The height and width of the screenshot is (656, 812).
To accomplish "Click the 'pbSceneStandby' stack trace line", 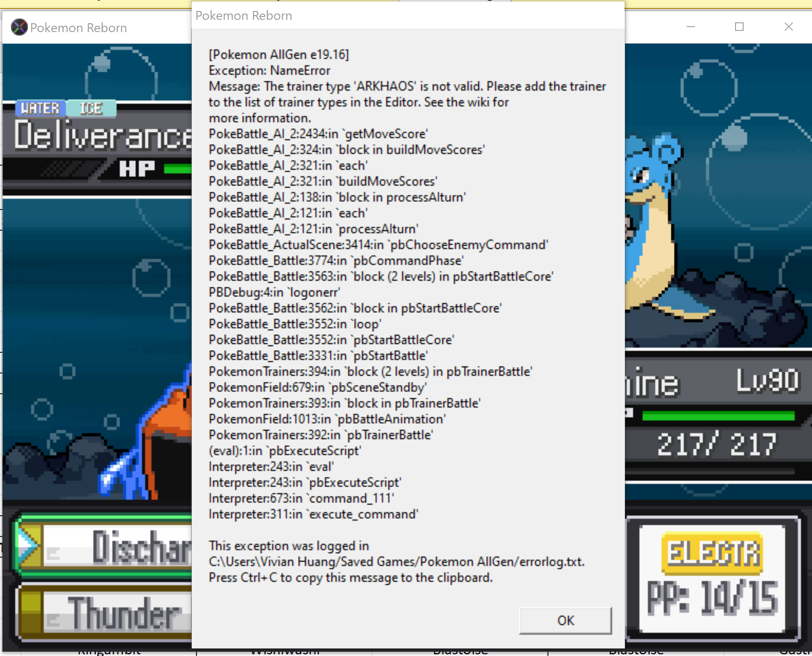I will tap(318, 387).
